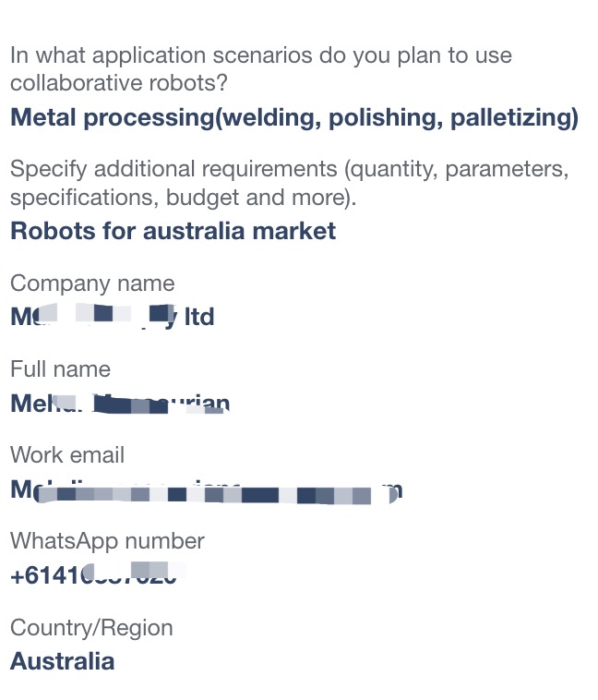Select the company name value ending in ltd
The image size is (598, 700).
tap(112, 317)
